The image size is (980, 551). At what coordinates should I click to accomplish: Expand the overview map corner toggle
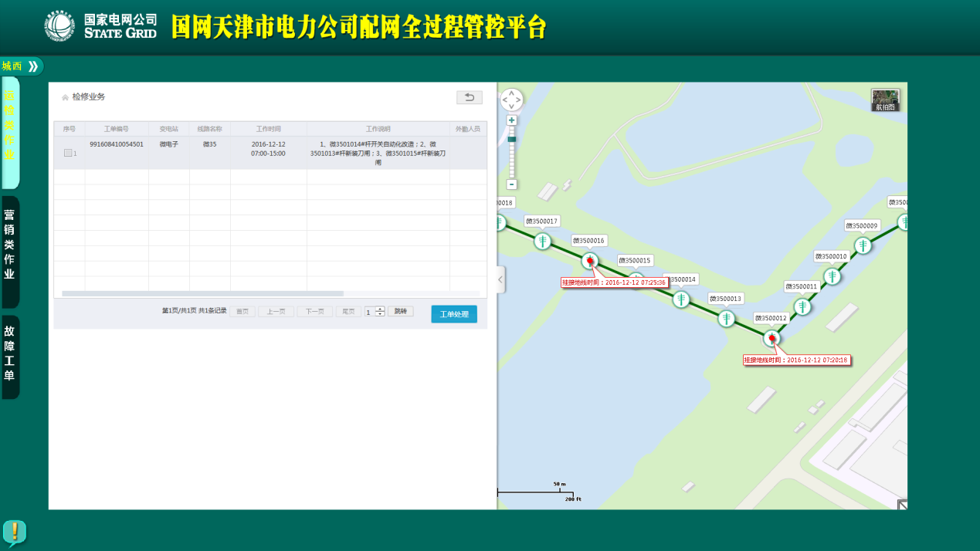(901, 504)
